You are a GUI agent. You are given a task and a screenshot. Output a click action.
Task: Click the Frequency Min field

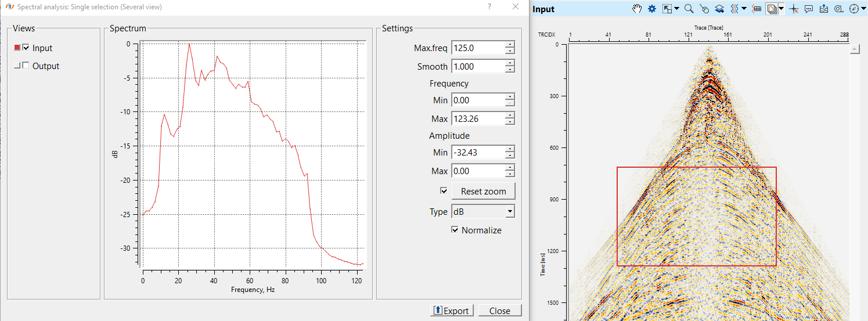coord(478,100)
